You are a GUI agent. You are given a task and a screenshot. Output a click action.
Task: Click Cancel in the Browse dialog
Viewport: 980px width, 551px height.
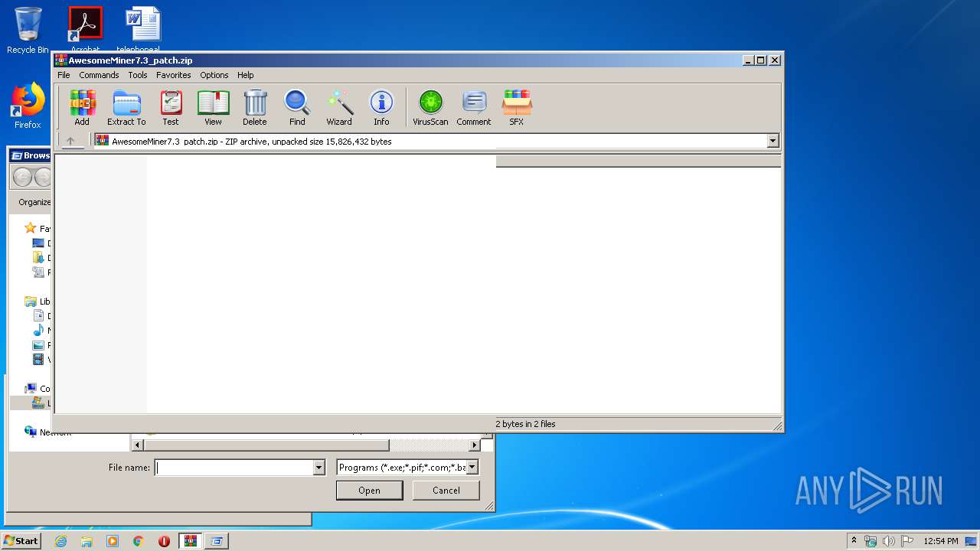click(446, 491)
